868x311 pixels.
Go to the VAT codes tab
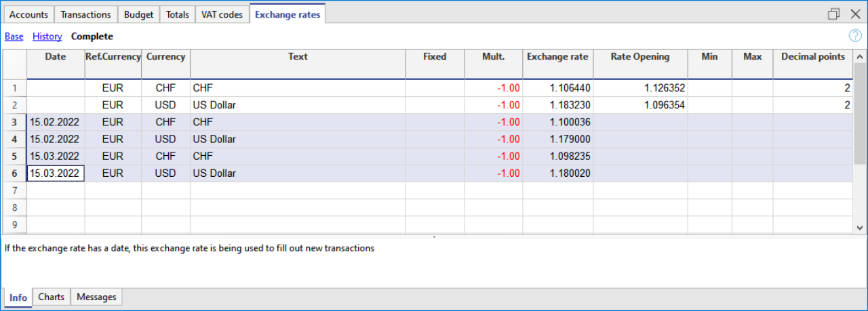(x=222, y=14)
